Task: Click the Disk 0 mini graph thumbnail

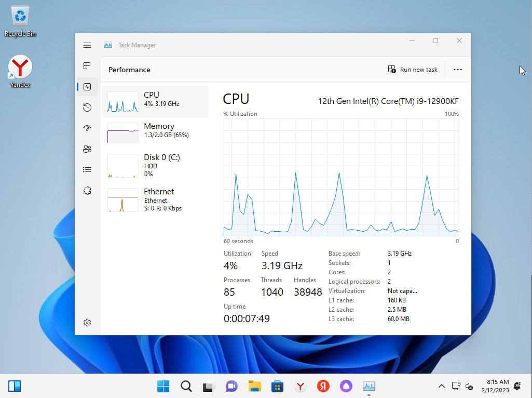Action: (123, 165)
